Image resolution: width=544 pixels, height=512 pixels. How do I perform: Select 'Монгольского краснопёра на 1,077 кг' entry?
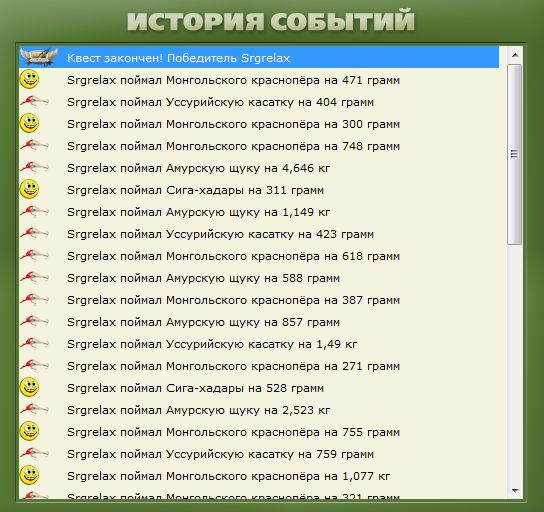[259, 476]
